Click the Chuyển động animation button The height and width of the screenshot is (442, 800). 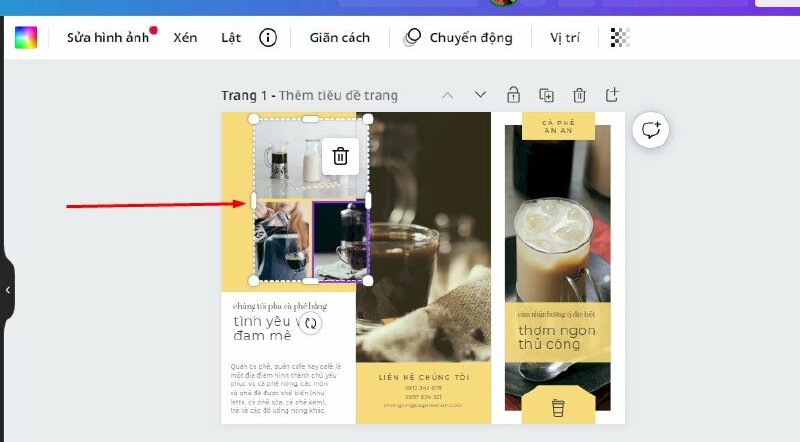459,38
